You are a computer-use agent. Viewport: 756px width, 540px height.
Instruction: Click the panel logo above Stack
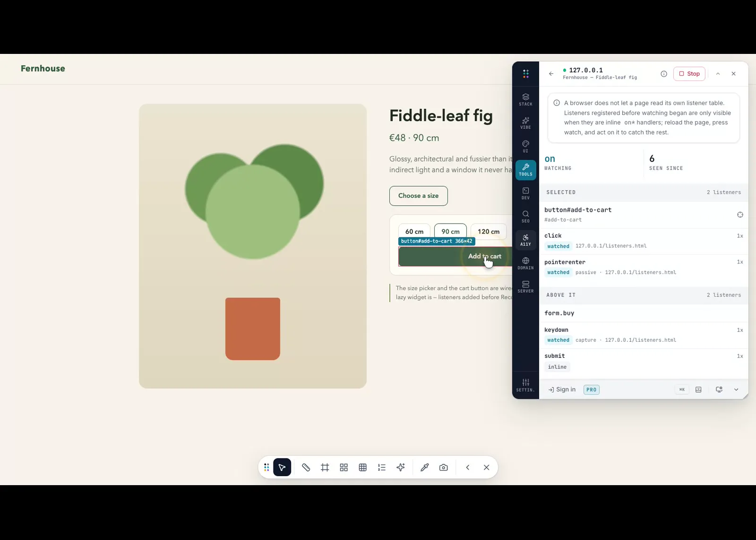click(x=525, y=74)
